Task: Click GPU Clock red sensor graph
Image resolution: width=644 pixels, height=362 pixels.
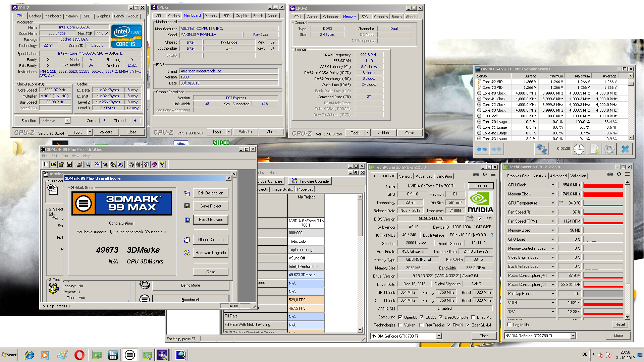Action: pyautogui.click(x=603, y=185)
